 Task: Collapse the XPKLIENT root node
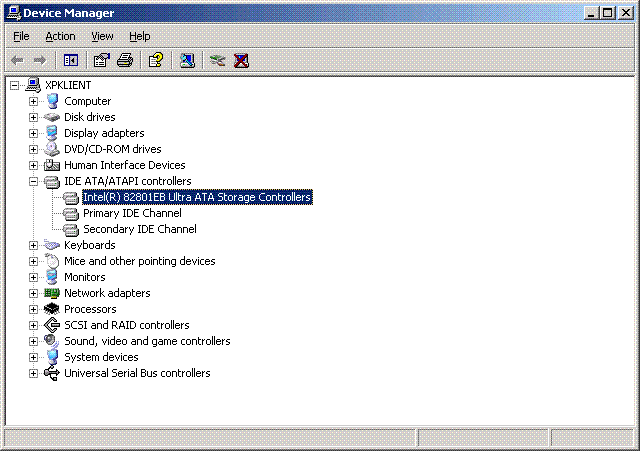(15, 85)
